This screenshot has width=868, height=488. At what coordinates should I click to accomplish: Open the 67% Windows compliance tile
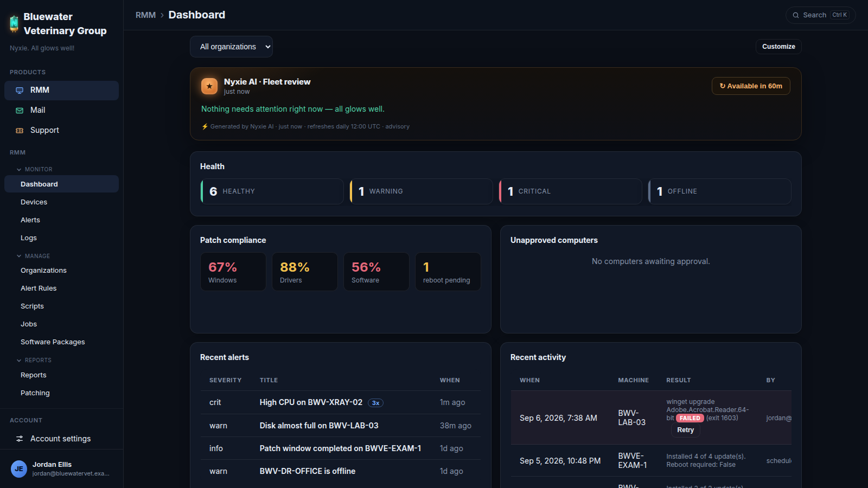coord(233,272)
